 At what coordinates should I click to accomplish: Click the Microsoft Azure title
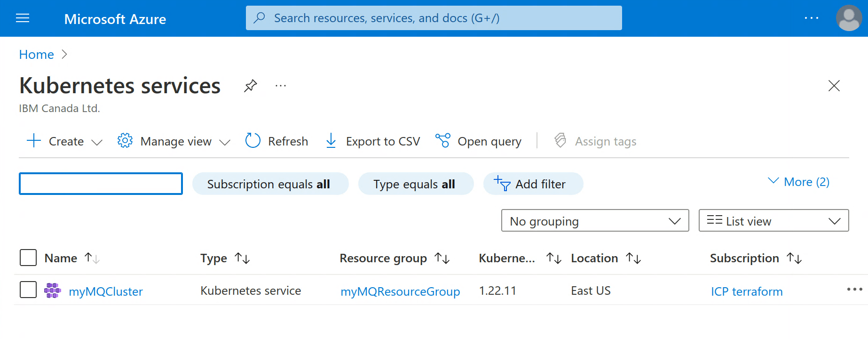115,19
